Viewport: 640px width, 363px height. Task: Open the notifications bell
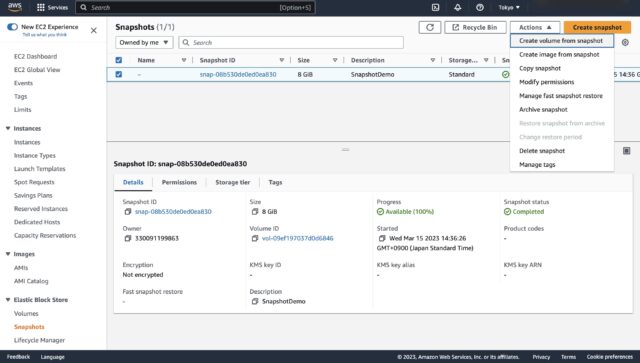(458, 7)
